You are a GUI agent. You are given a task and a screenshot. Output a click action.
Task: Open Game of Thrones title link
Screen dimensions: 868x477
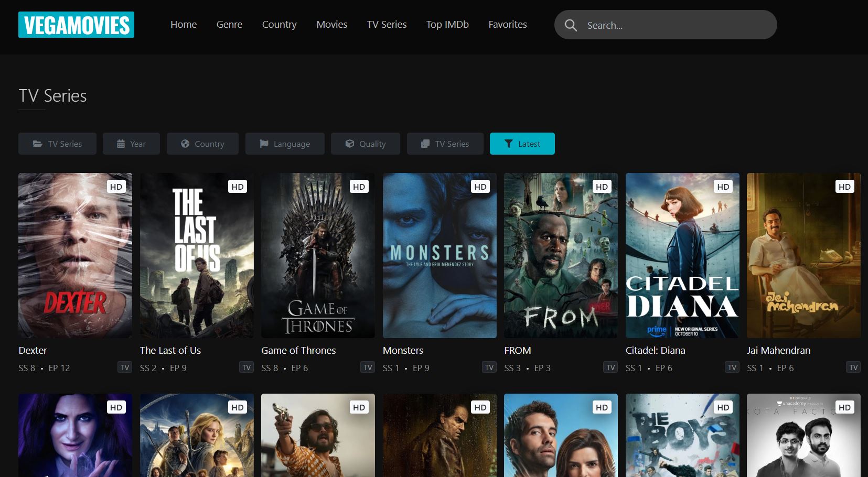pyautogui.click(x=298, y=350)
